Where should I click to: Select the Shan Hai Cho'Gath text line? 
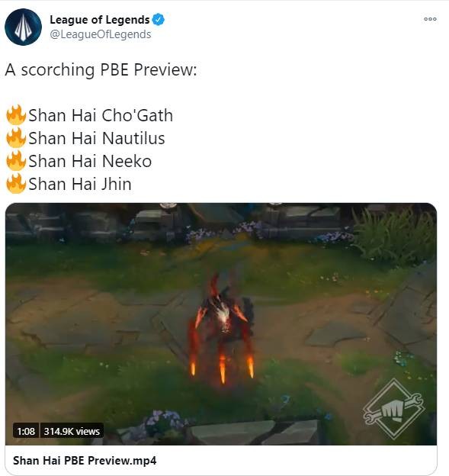(x=101, y=115)
